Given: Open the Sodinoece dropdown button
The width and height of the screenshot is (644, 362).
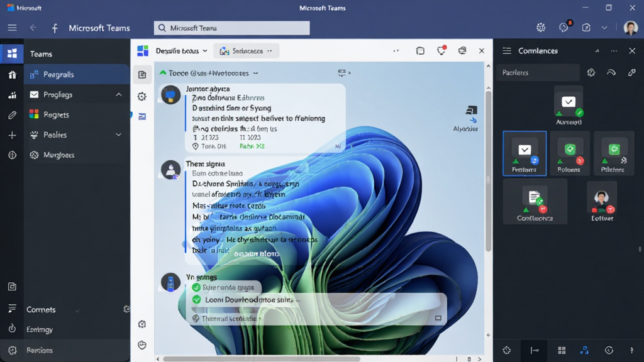Looking at the screenshot, I should pos(246,51).
